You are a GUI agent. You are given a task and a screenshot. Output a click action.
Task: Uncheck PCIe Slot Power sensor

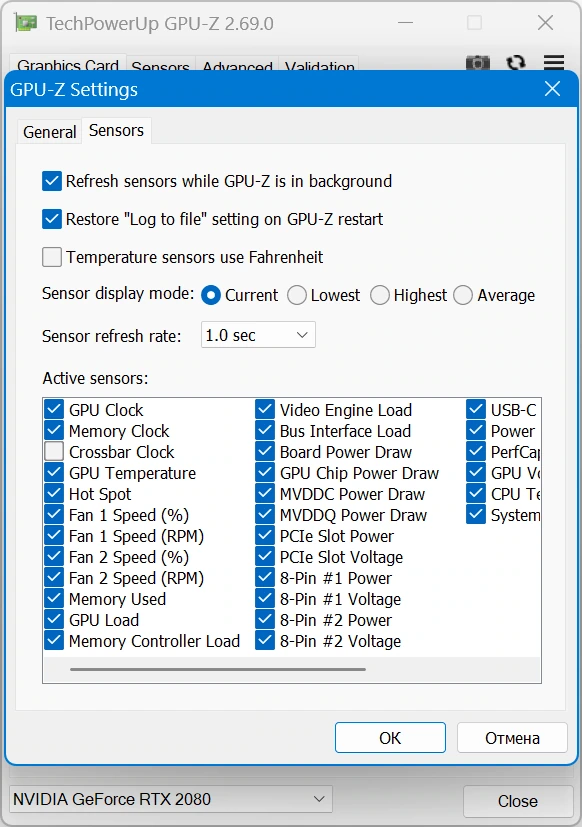[265, 536]
